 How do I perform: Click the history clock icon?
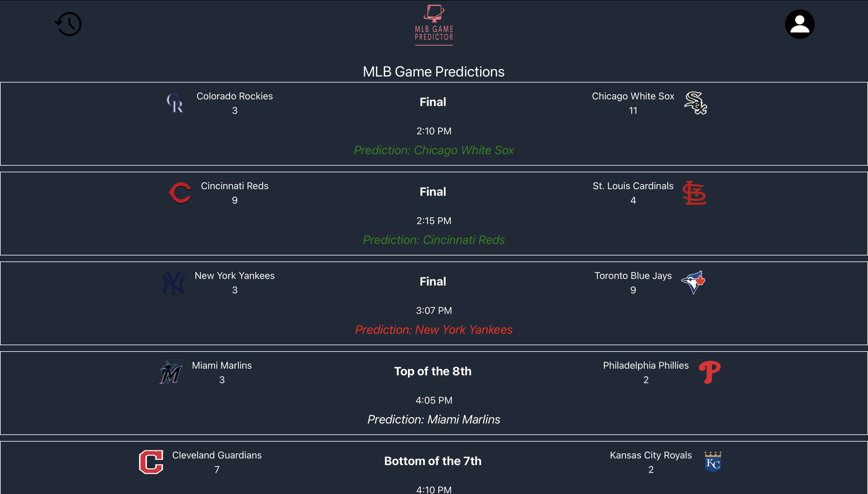tap(68, 24)
